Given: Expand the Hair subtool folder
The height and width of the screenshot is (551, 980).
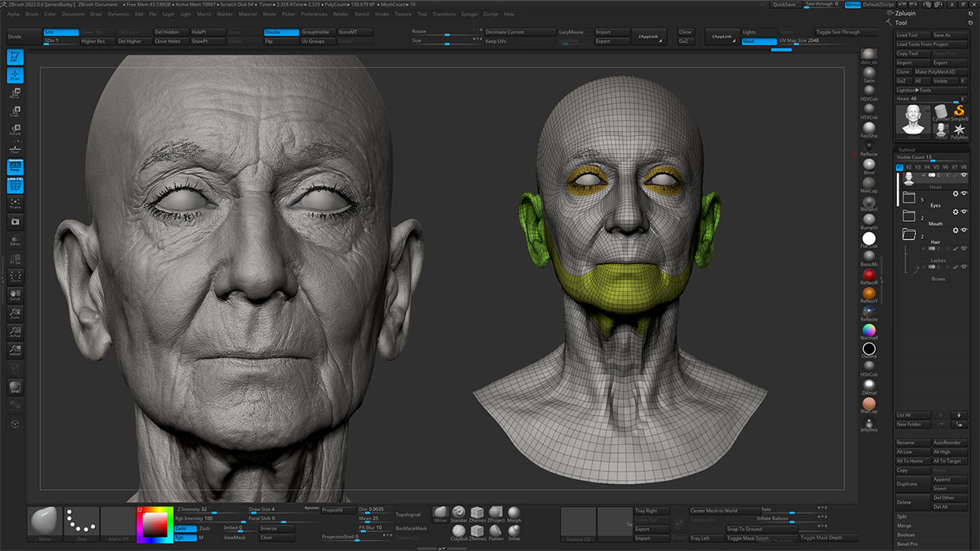Looking at the screenshot, I should (x=909, y=235).
